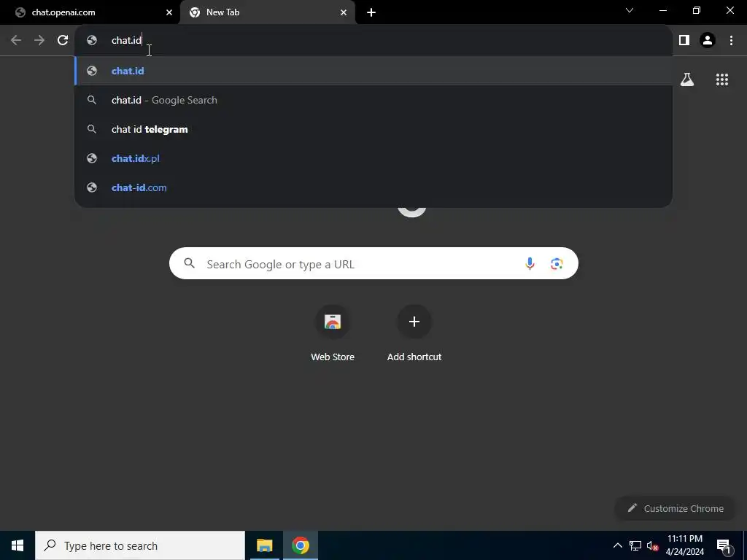
Task: Open Chrome's three-dot menu
Action: [731, 41]
